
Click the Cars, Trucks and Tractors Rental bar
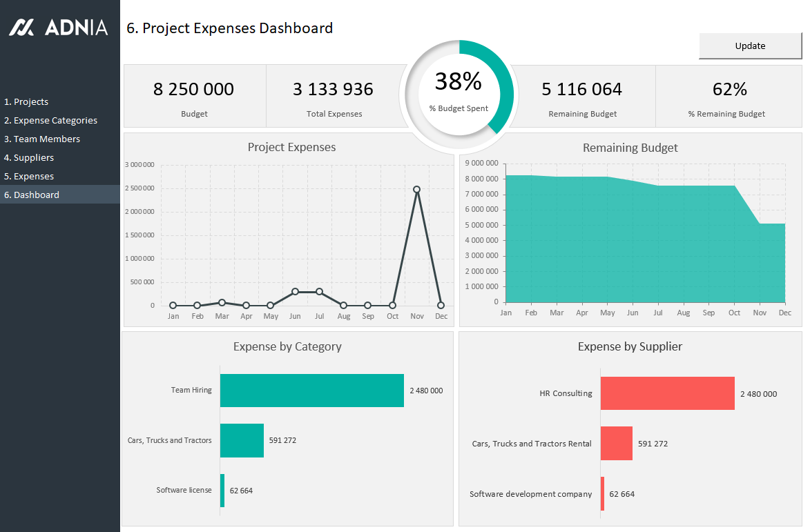coord(617,444)
